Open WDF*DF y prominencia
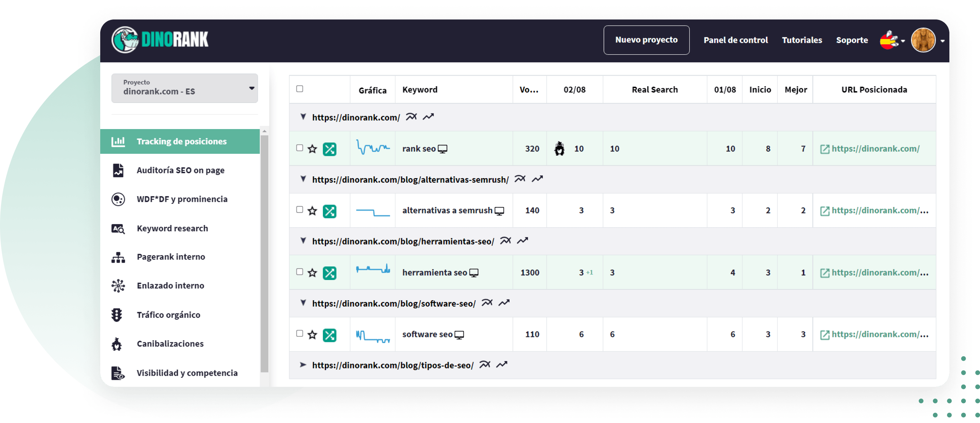980x423 pixels. click(180, 199)
